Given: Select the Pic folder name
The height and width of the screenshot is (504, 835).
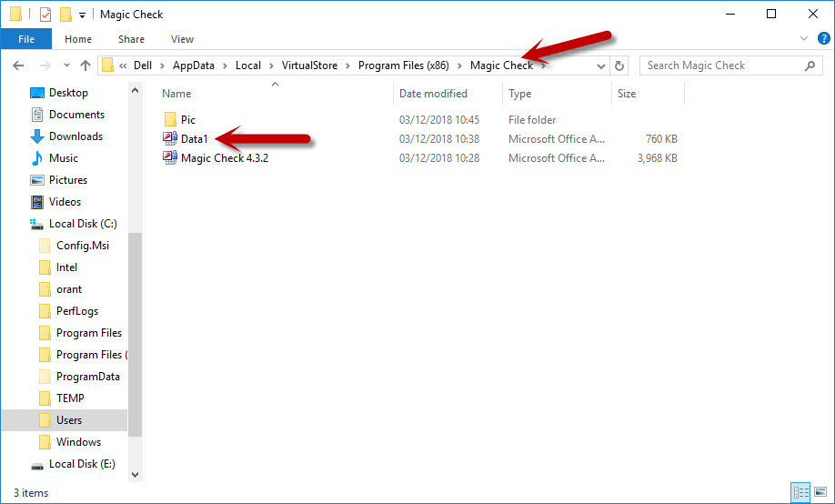Looking at the screenshot, I should (x=188, y=120).
